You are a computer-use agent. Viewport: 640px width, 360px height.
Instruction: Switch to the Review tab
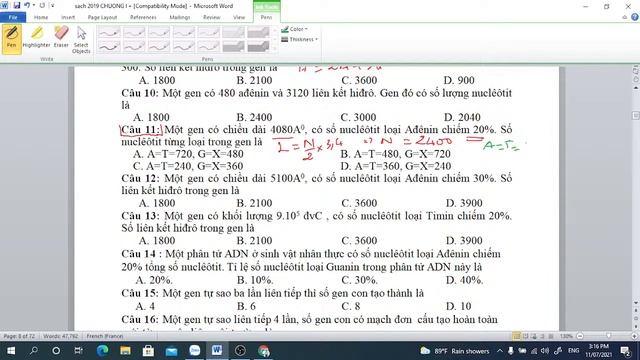(211, 17)
